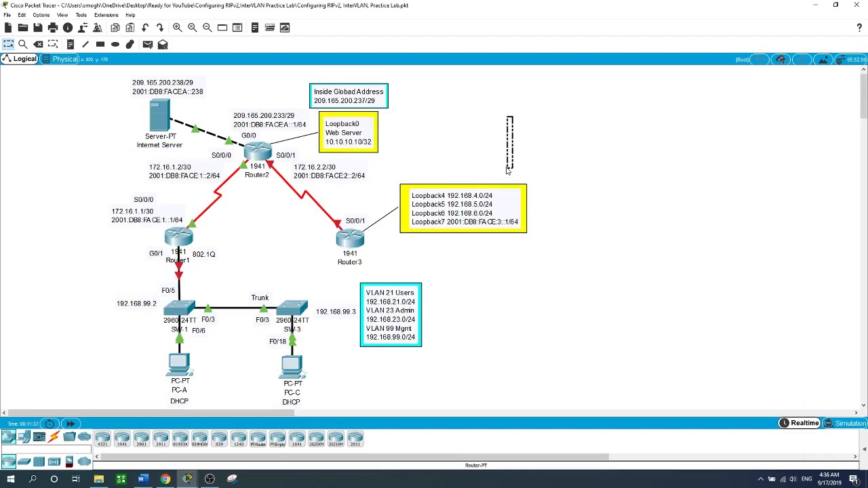
Task: Pick the 4321 router model
Action: click(x=102, y=439)
